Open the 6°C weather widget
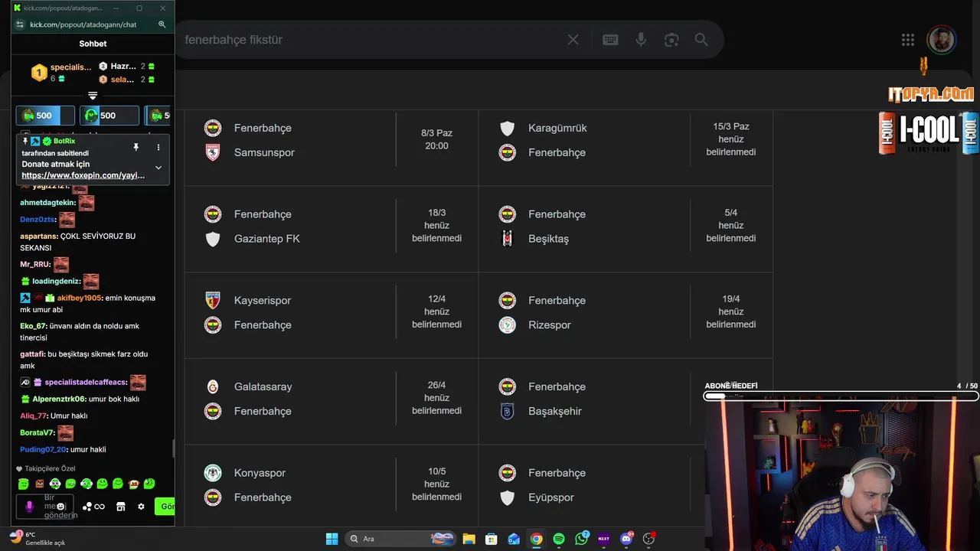980x551 pixels. tap(38, 538)
